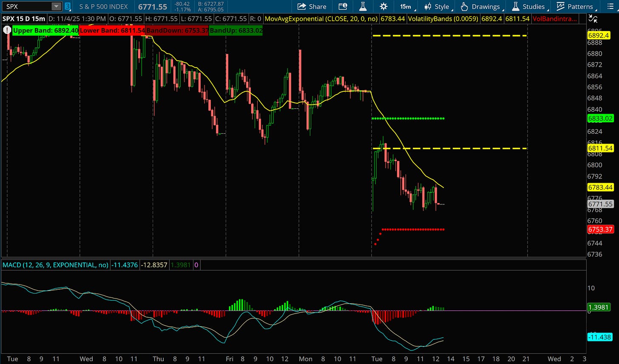
Task: Select the Lower Band 6811.54 label
Action: click(x=112, y=31)
